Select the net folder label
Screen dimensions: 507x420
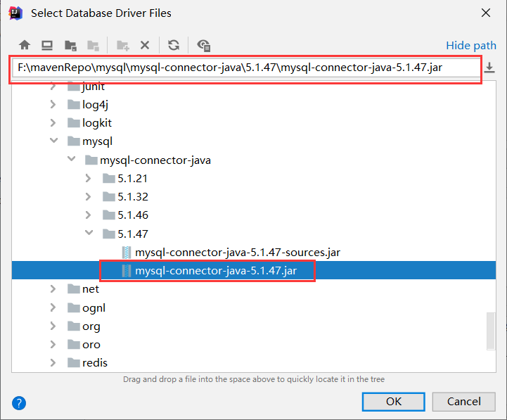[91, 289]
